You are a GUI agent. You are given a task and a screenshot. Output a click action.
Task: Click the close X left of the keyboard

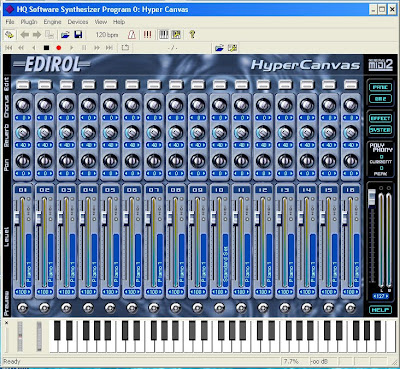[6, 323]
